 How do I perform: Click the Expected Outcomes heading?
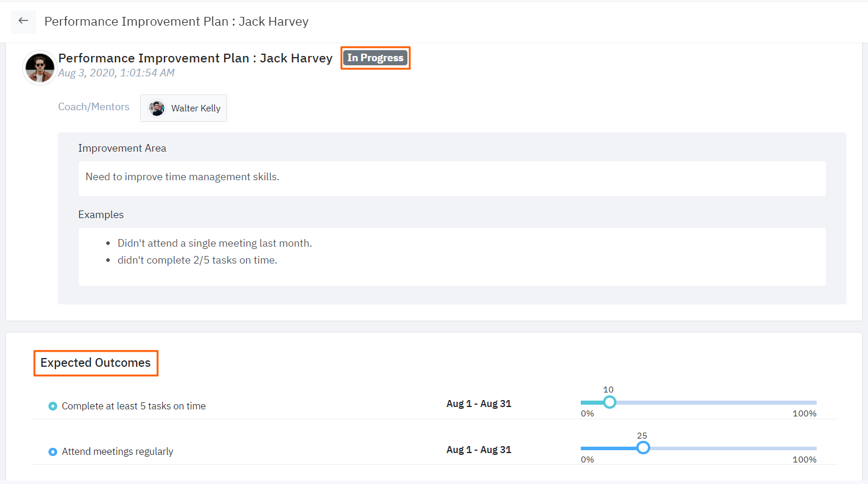(96, 363)
